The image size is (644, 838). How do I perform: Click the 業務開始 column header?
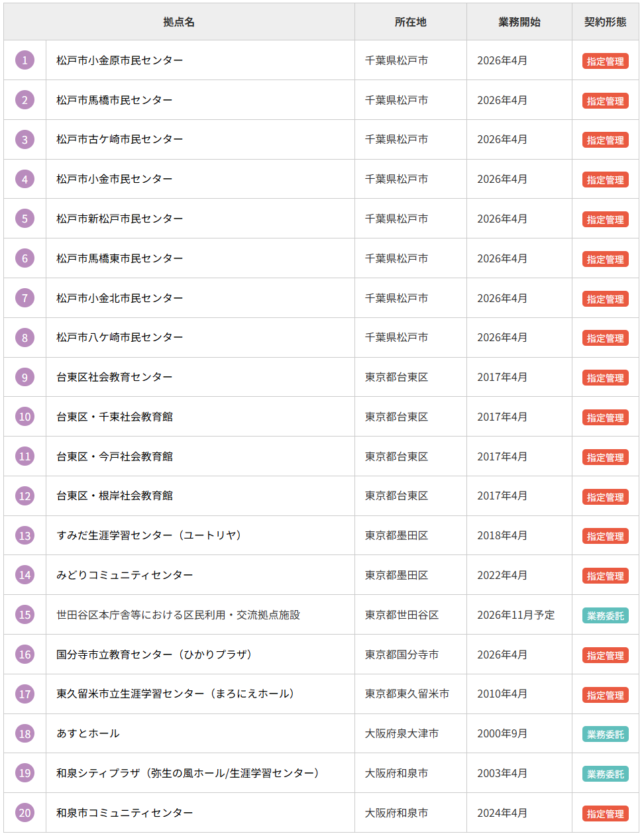519,22
